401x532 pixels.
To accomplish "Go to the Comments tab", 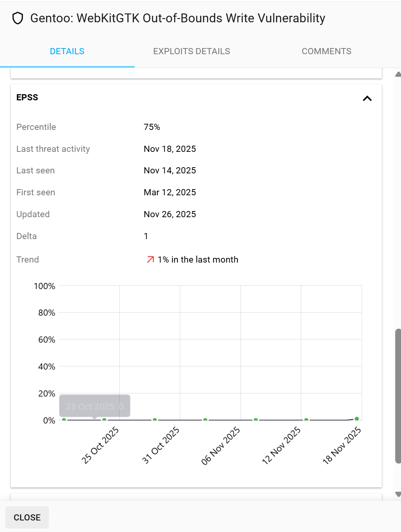I will coord(326,52).
